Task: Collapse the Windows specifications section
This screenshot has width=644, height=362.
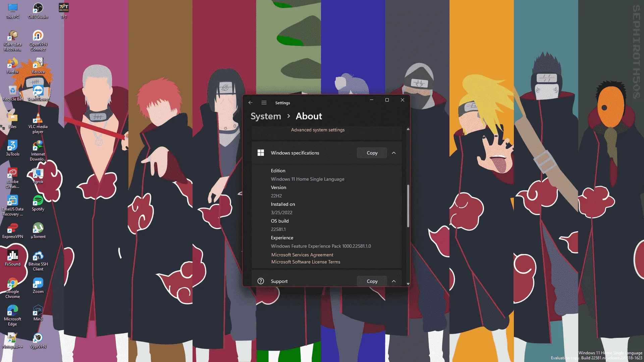Action: (394, 153)
